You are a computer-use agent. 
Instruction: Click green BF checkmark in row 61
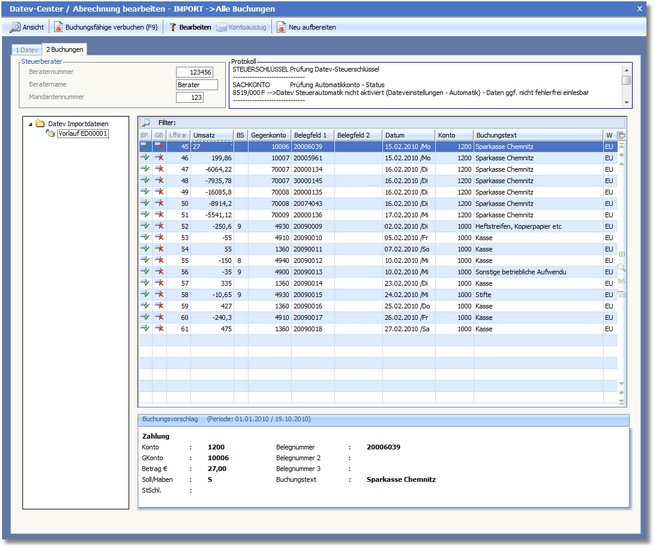point(145,328)
